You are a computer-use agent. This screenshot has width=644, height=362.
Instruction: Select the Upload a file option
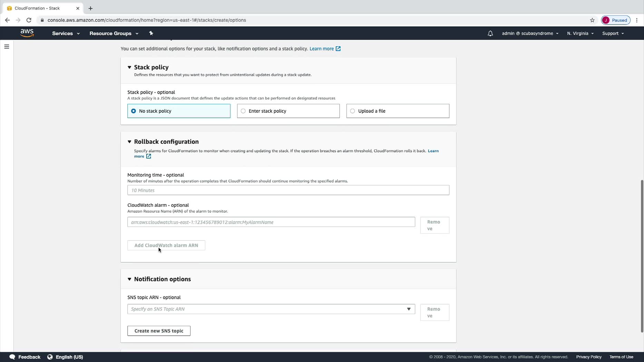point(352,111)
